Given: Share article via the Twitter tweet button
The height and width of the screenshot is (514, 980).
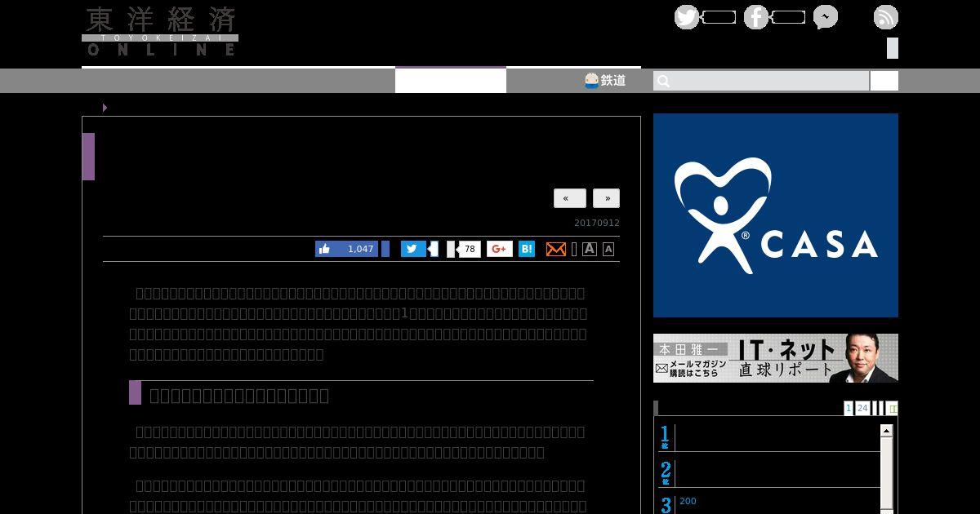Looking at the screenshot, I should click(x=413, y=249).
